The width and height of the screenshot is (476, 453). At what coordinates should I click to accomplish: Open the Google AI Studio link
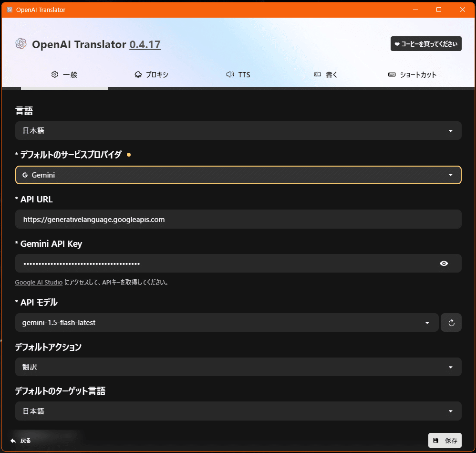39,282
